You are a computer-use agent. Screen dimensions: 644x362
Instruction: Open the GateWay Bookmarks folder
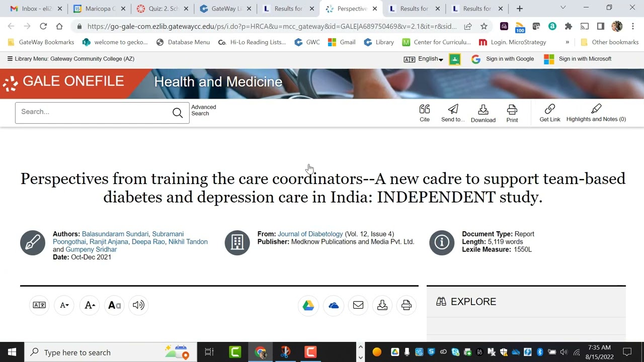pyautogui.click(x=41, y=42)
